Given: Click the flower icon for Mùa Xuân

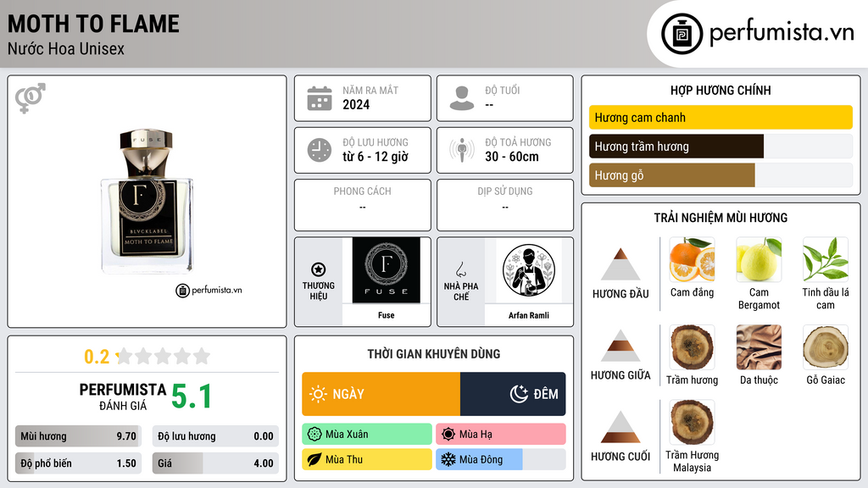Looking at the screenshot, I should (x=314, y=435).
